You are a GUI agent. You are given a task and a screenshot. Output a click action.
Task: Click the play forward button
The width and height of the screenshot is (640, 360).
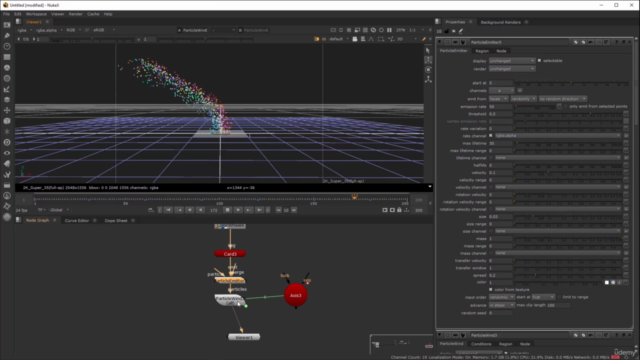[238, 210]
